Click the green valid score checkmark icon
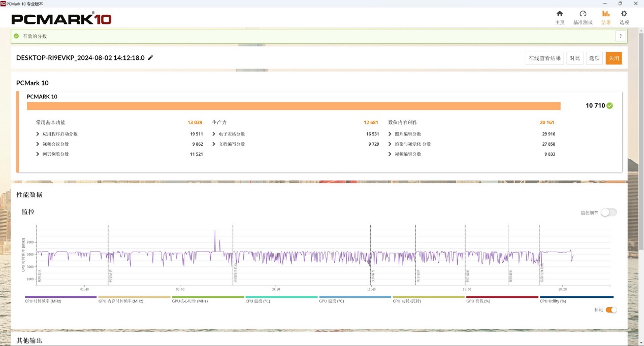Screen dimensions: 644x346 pos(609,106)
